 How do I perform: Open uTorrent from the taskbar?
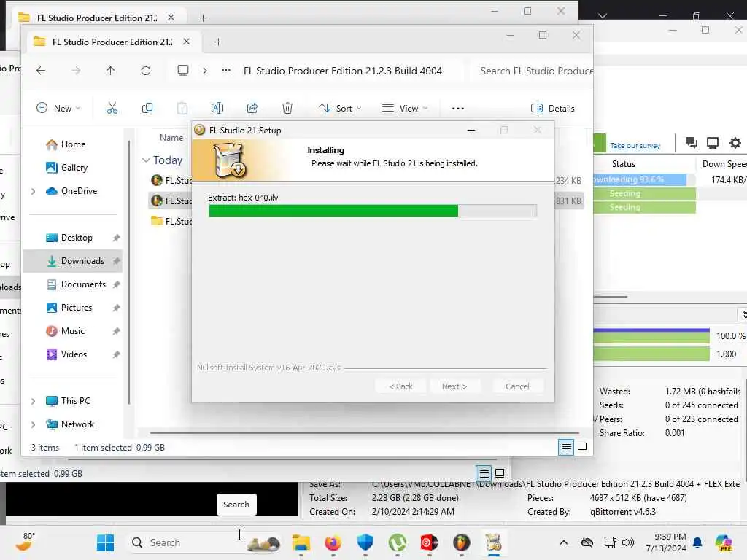point(398,542)
